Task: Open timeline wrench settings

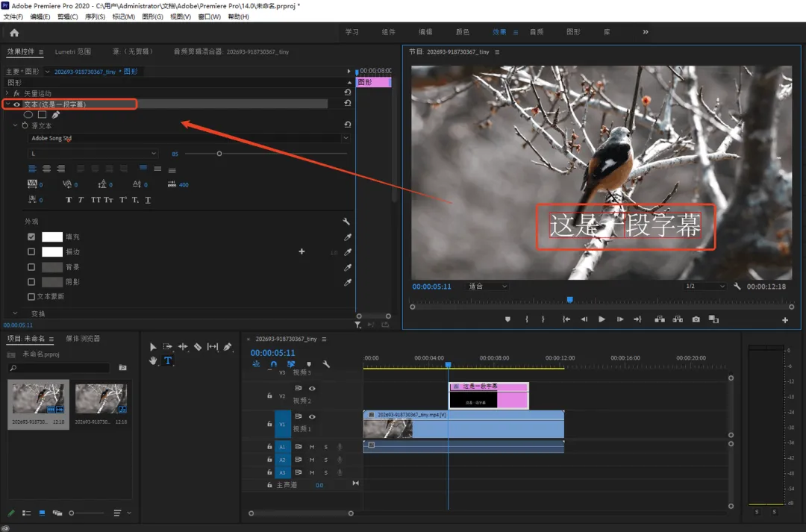Action: point(326,365)
